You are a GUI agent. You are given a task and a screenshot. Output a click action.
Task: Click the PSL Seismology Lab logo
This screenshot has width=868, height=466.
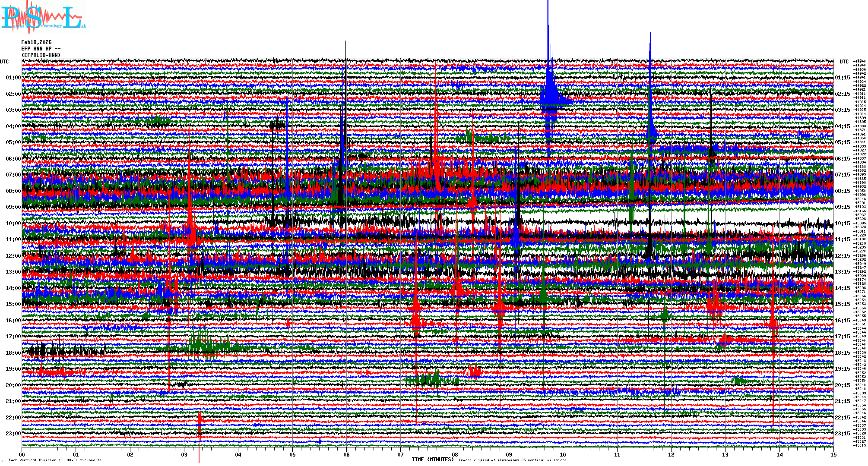[43, 17]
